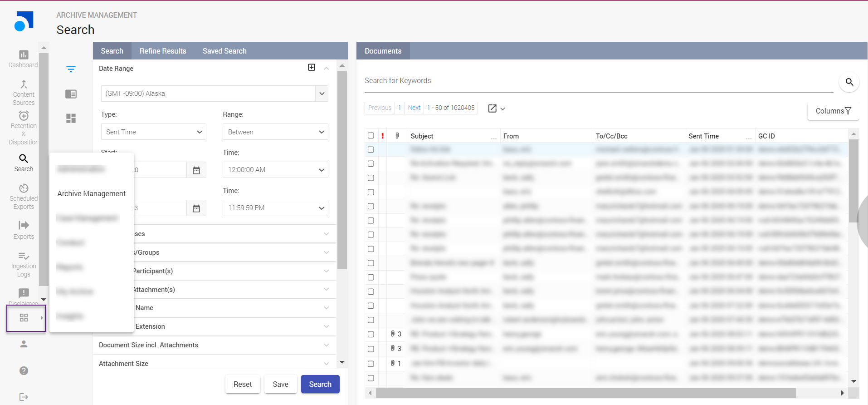The image size is (868, 405).
Task: Check the sixth document row checkbox
Action: click(x=371, y=221)
